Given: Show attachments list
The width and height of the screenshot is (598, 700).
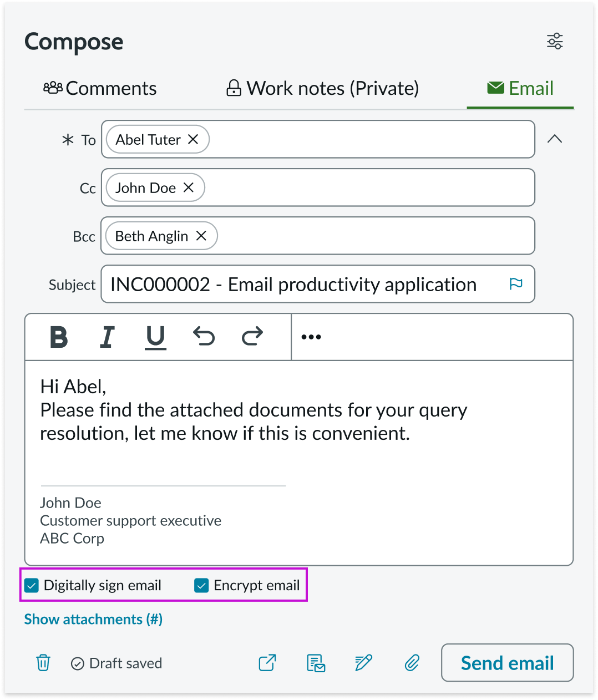Looking at the screenshot, I should click(93, 619).
